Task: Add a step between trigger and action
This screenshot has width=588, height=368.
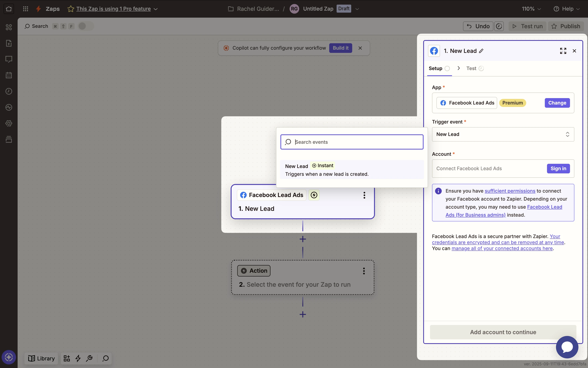Action: 303,239
